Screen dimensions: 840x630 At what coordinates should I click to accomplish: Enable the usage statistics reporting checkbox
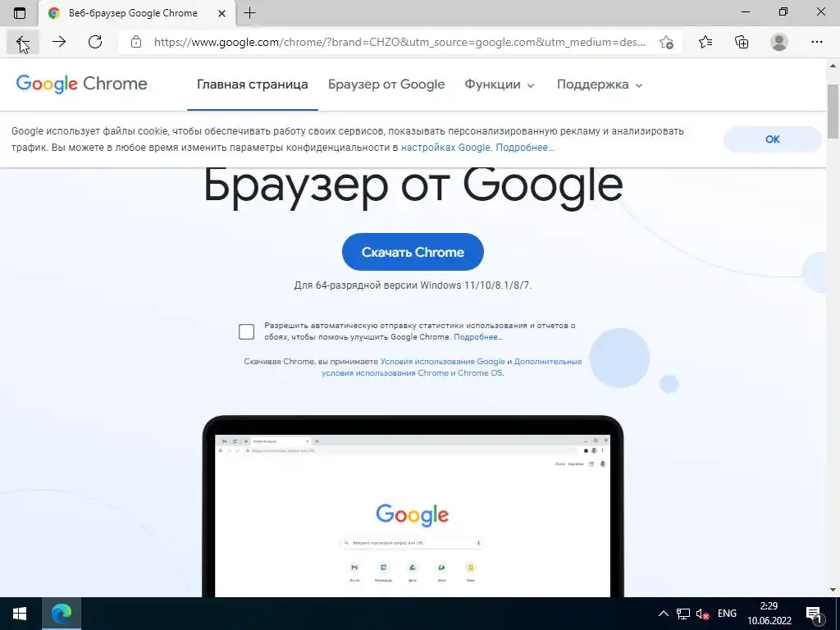coord(246,331)
